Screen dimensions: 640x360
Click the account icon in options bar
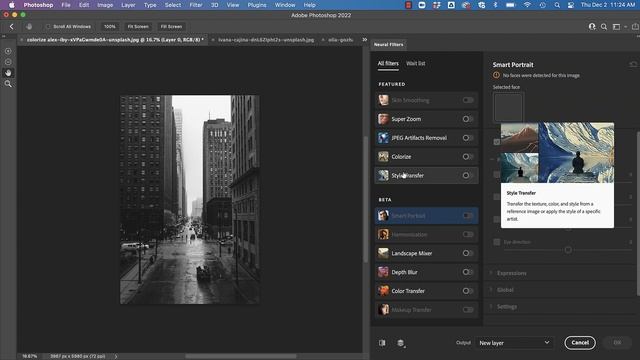coord(592,27)
